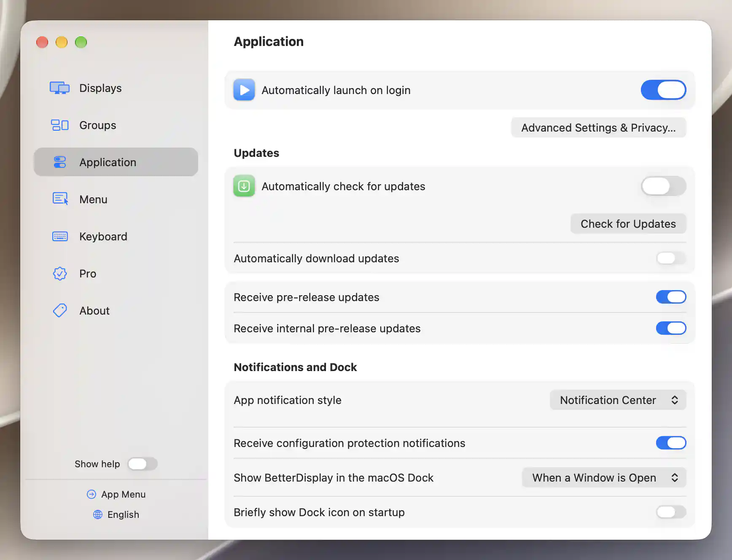Open the Displays section label
The width and height of the screenshot is (732, 560).
pyautogui.click(x=100, y=88)
